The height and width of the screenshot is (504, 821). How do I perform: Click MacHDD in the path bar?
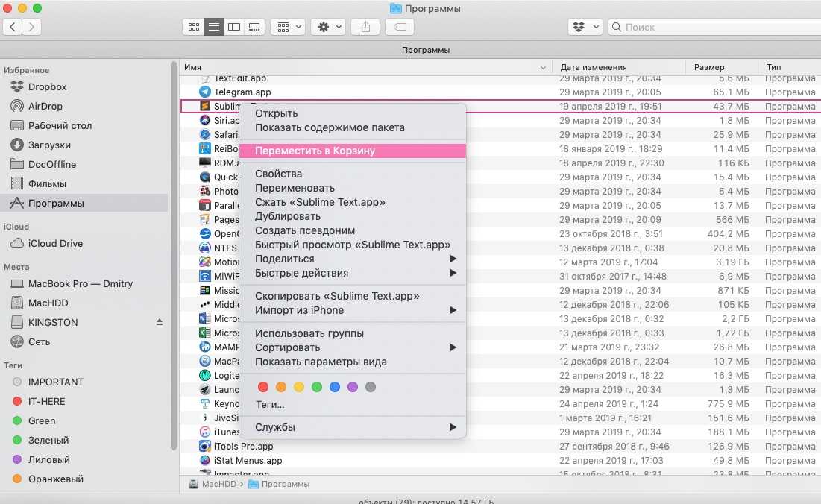213,484
